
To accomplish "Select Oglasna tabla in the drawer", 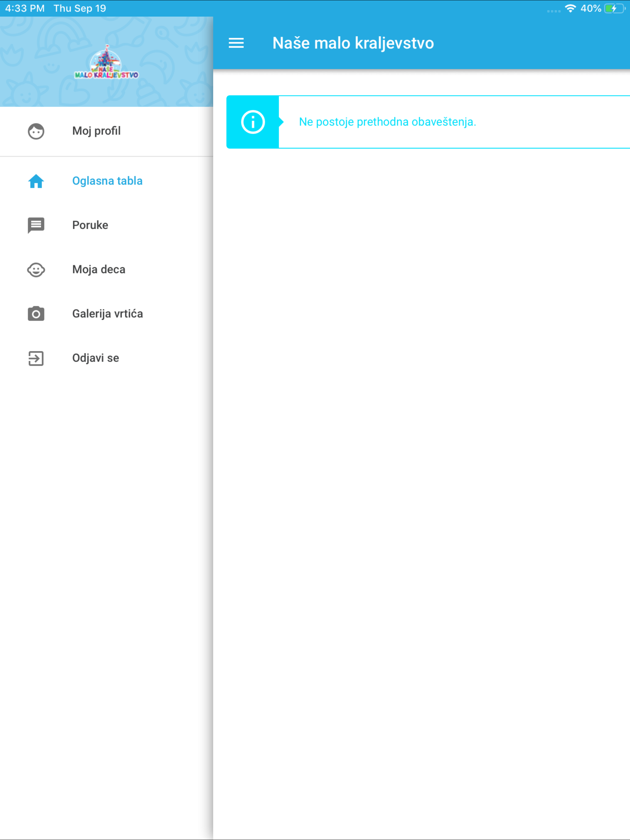I will (106, 181).
